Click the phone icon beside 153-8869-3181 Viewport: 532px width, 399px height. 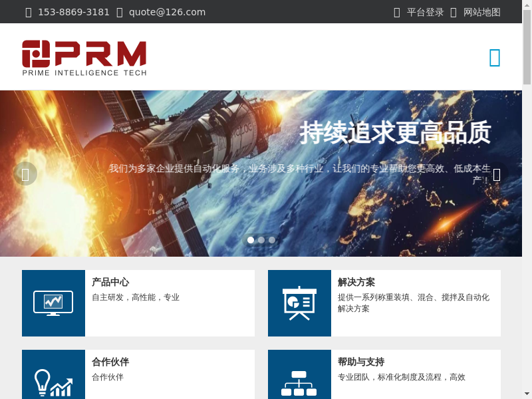coord(29,13)
